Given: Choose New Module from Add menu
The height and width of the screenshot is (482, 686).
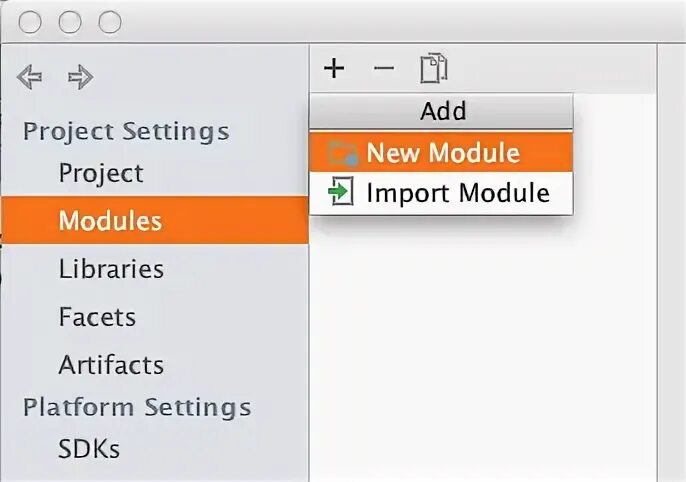Looking at the screenshot, I should tap(443, 153).
